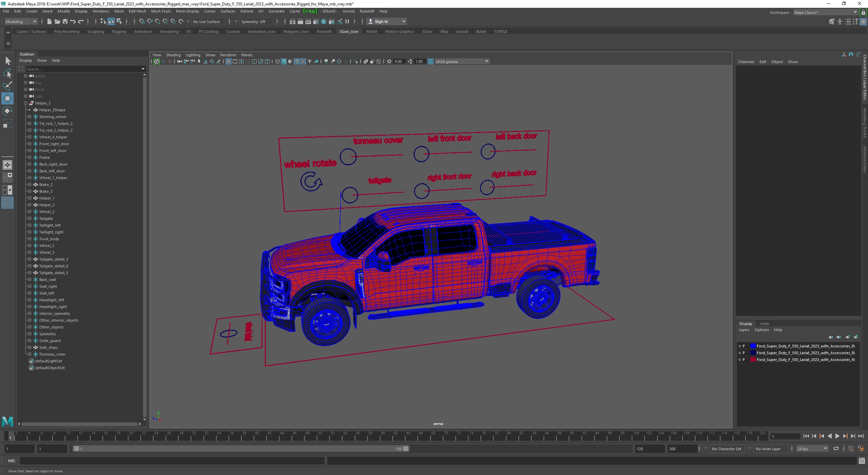
Task: Open the 24 fps frame rate dropdown
Action: point(812,449)
